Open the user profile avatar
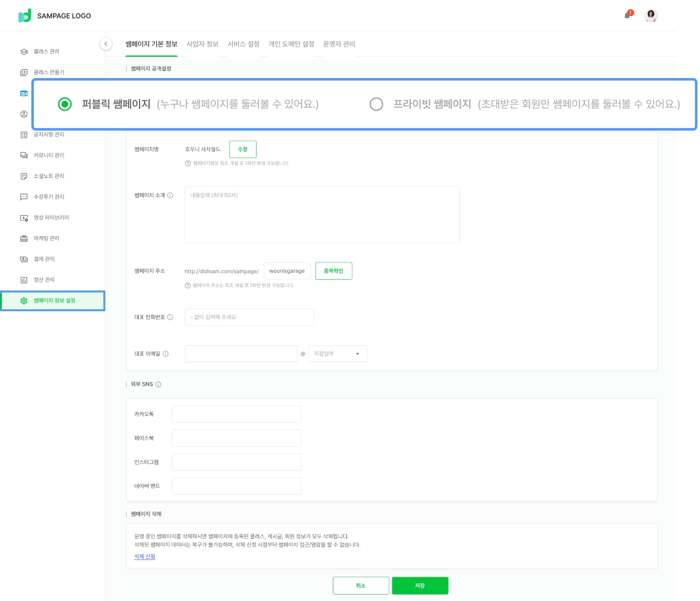 click(651, 16)
